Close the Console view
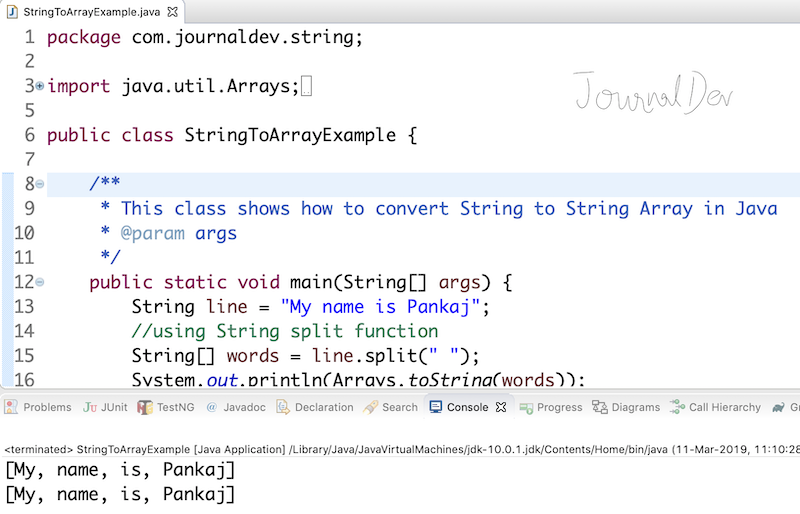 coord(501,407)
